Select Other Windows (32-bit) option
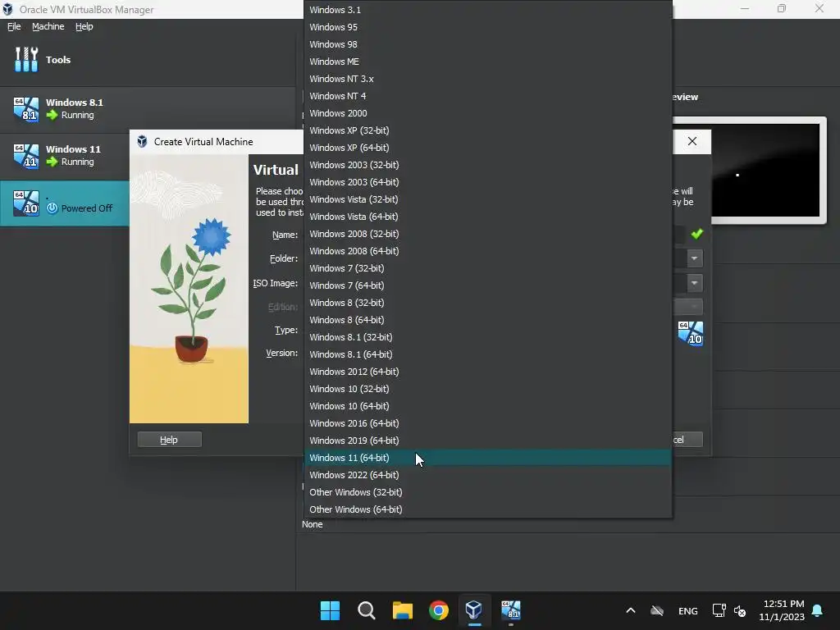This screenshot has width=840, height=630. (488, 492)
